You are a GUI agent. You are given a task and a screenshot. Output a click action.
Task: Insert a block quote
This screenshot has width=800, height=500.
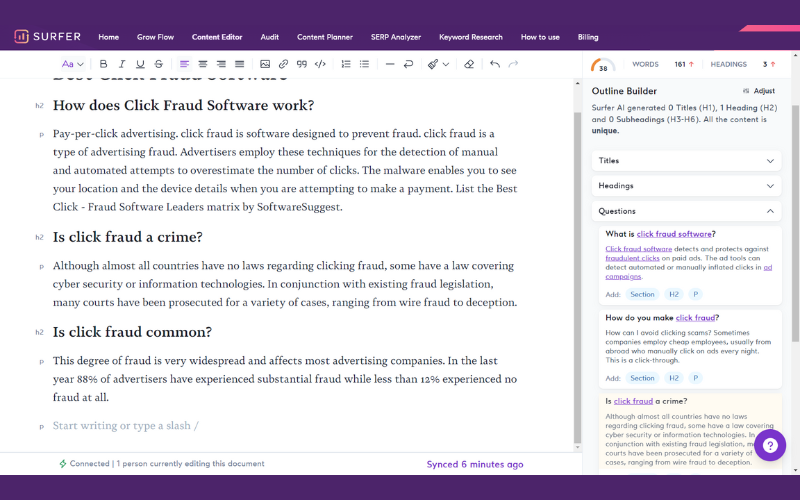(302, 64)
